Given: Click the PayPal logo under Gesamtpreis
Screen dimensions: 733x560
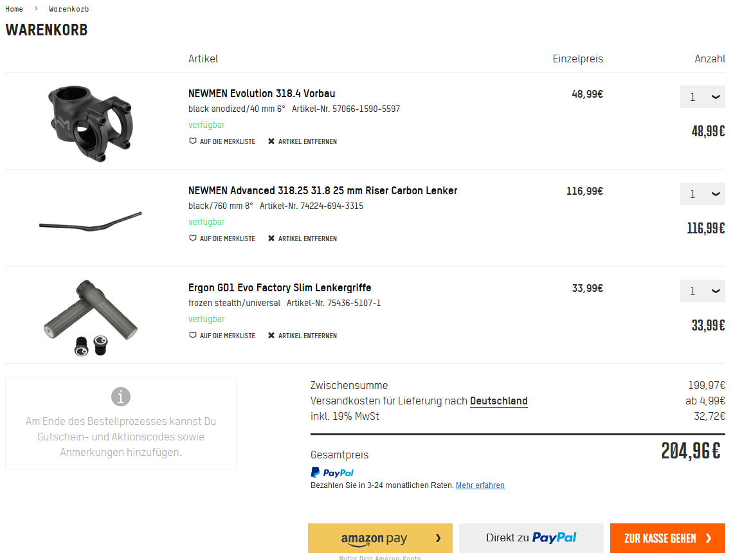Looking at the screenshot, I should (x=332, y=473).
